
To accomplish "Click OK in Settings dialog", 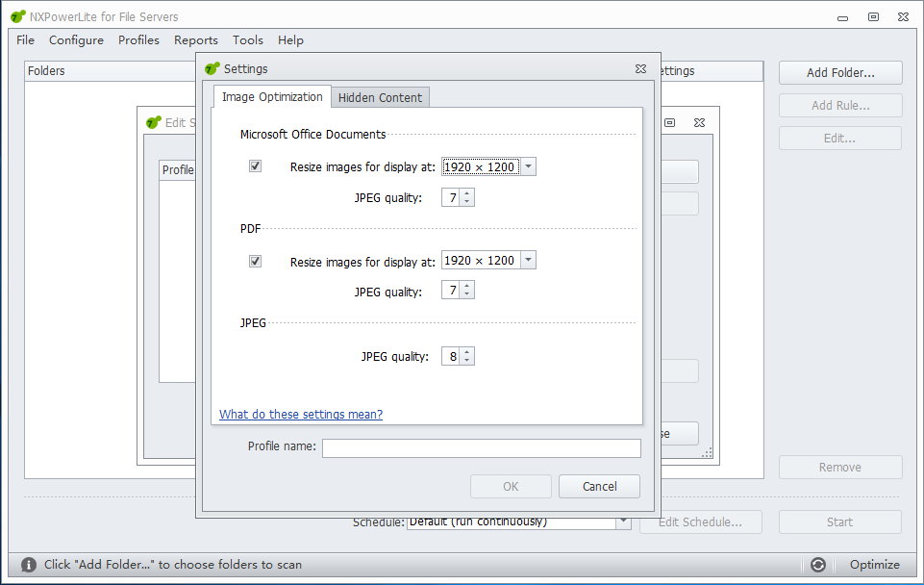I will pyautogui.click(x=511, y=487).
